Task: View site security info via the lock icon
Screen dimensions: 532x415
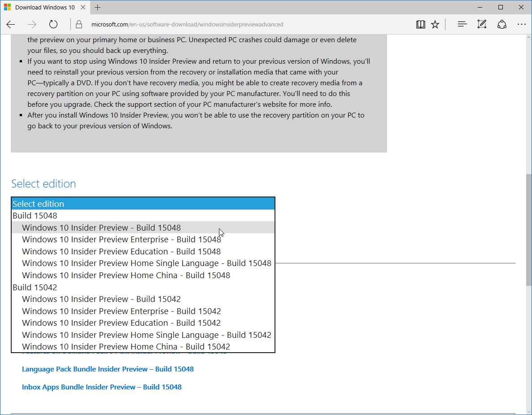Action: point(78,24)
